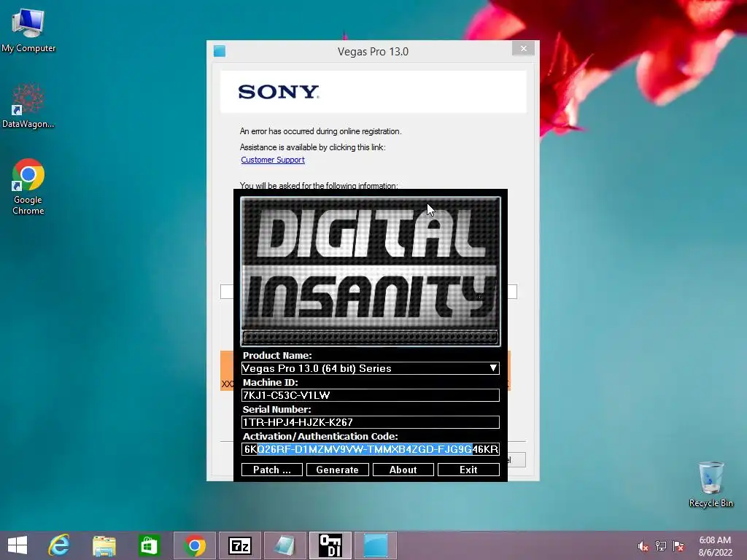The width and height of the screenshot is (747, 560).
Task: Click the 'Machine ID:' label
Action: click(270, 382)
